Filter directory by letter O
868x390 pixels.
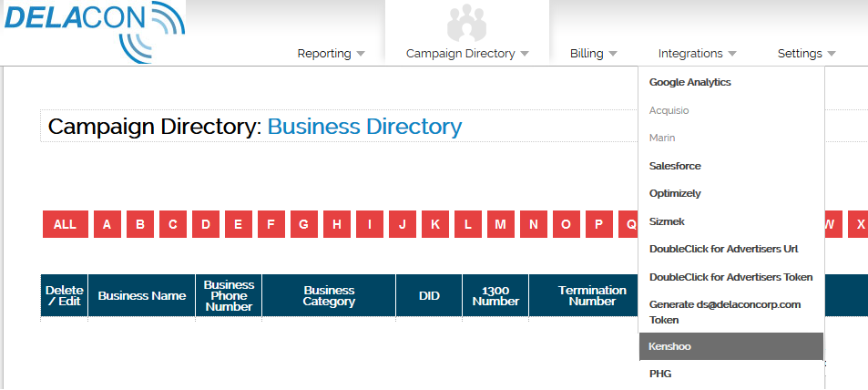(567, 224)
